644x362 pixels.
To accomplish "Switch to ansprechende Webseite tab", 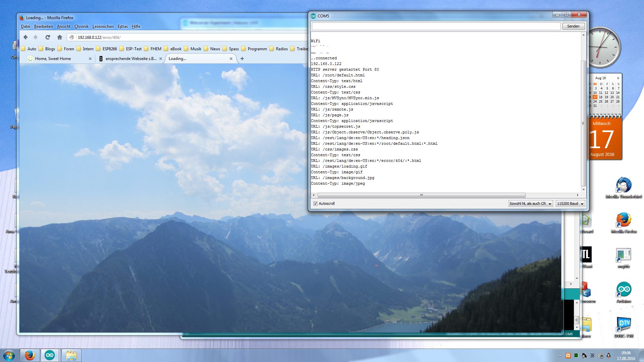I will [x=131, y=59].
